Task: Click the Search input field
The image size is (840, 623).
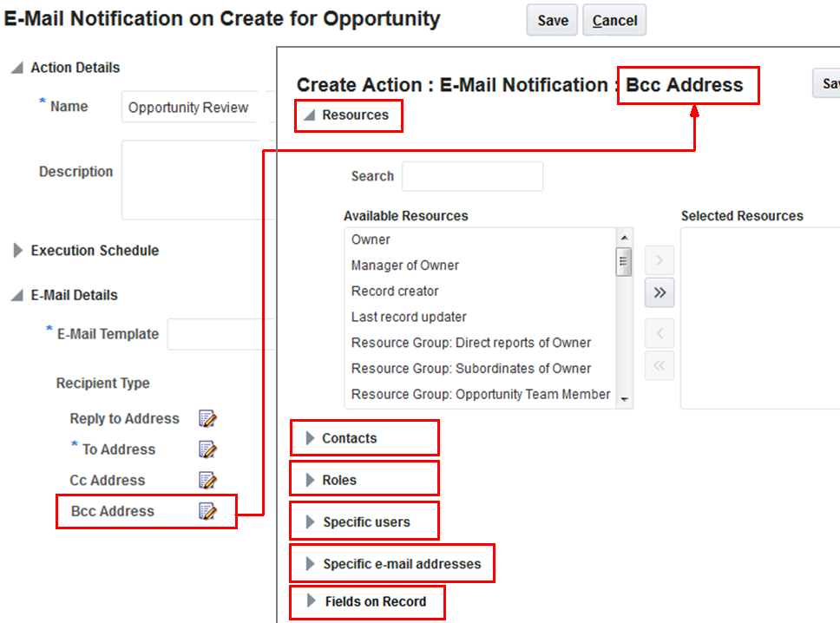Action: pyautogui.click(x=472, y=176)
